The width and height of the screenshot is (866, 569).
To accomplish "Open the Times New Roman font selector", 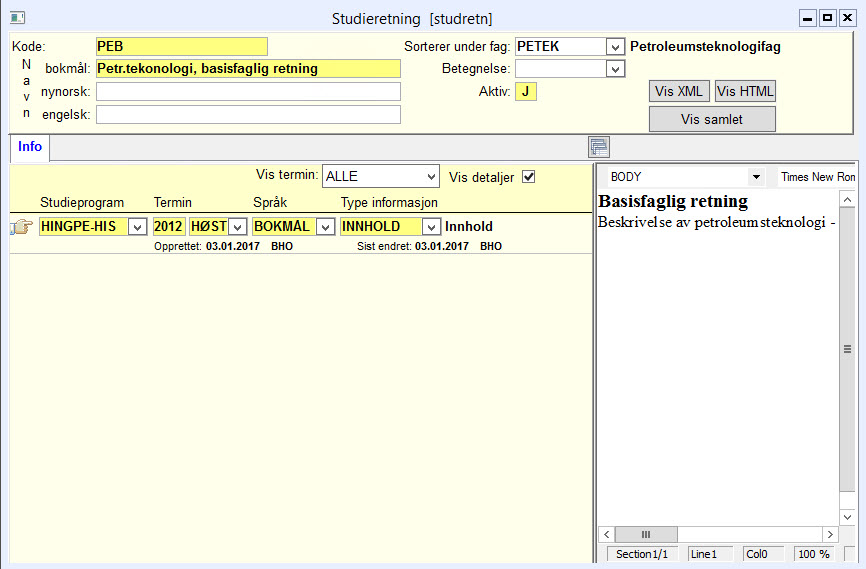I will click(x=817, y=177).
